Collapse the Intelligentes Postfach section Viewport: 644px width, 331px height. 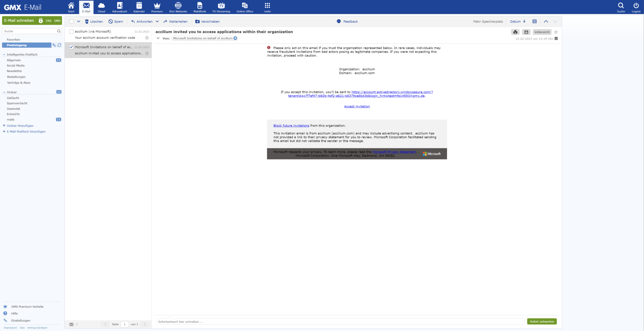(4, 55)
